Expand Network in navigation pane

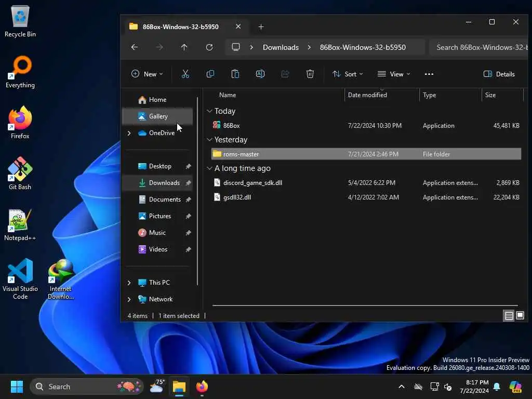click(129, 299)
